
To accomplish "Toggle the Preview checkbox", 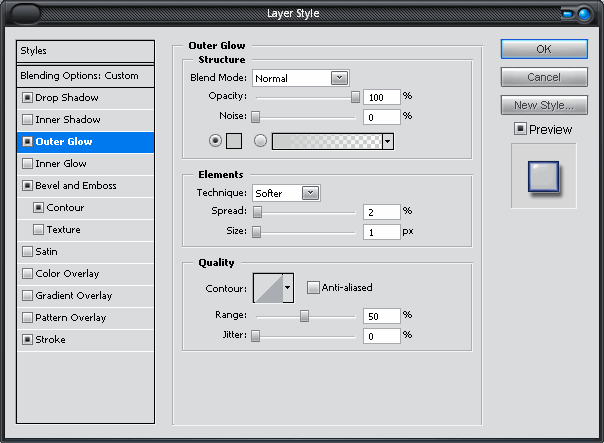I will coord(520,129).
